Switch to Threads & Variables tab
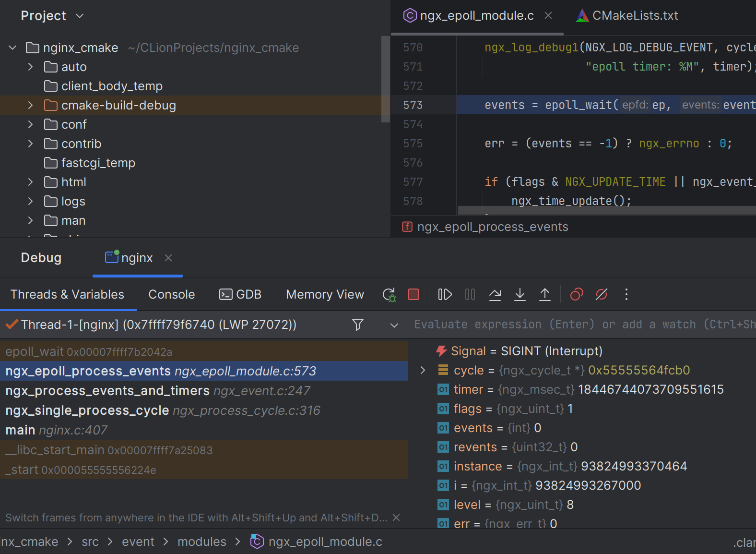 pos(67,294)
